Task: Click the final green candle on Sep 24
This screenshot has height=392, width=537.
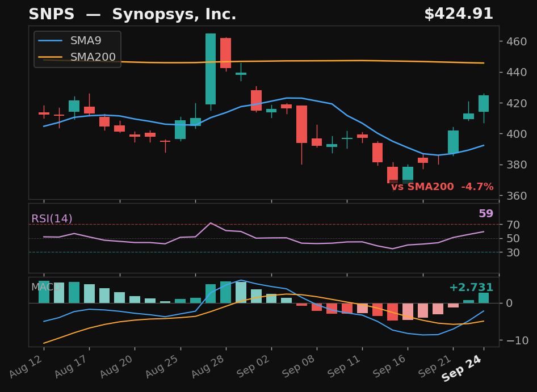Action: point(484,103)
